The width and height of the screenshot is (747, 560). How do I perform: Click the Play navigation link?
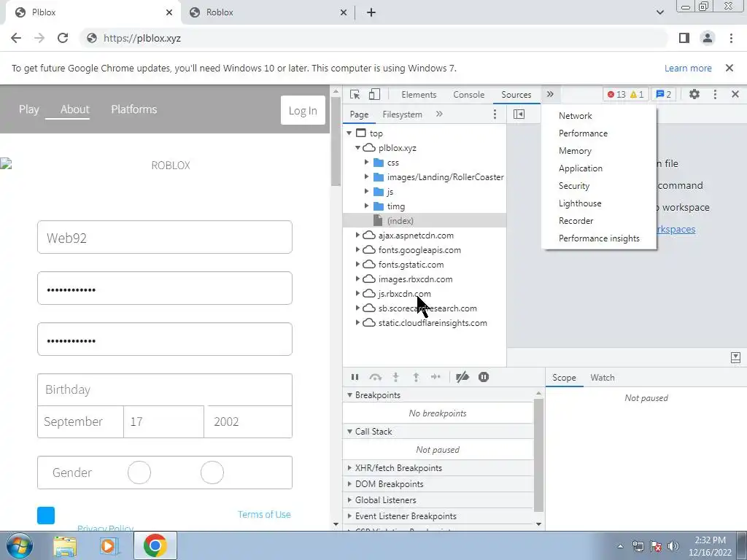[29, 109]
